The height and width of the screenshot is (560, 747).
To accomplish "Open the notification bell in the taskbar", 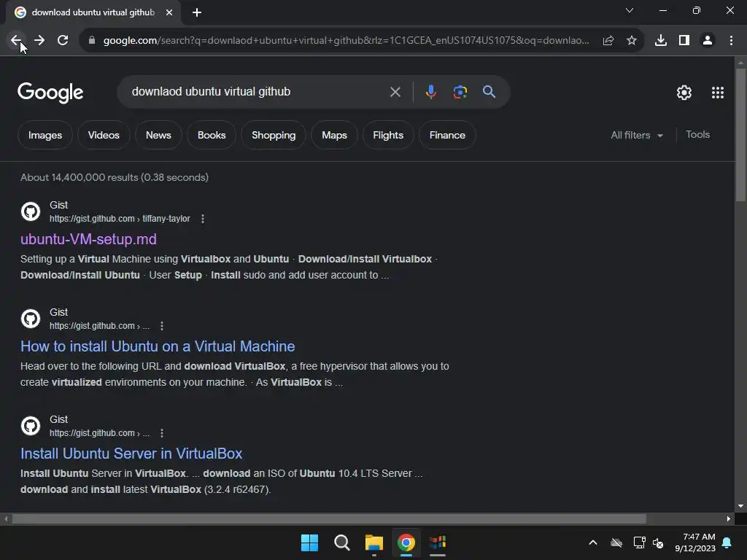I will (x=727, y=542).
